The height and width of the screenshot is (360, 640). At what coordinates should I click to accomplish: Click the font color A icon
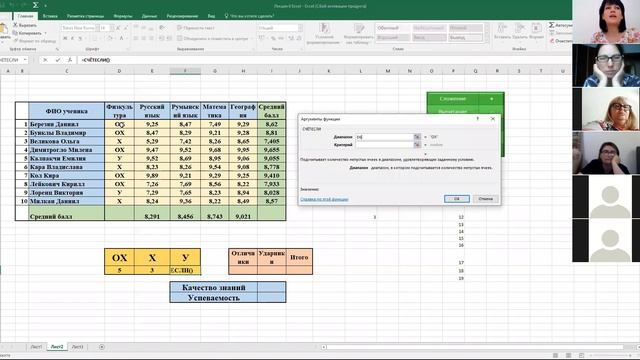coord(121,38)
